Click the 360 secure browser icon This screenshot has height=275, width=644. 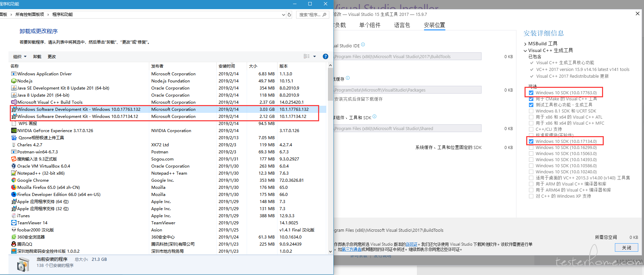pos(14,237)
